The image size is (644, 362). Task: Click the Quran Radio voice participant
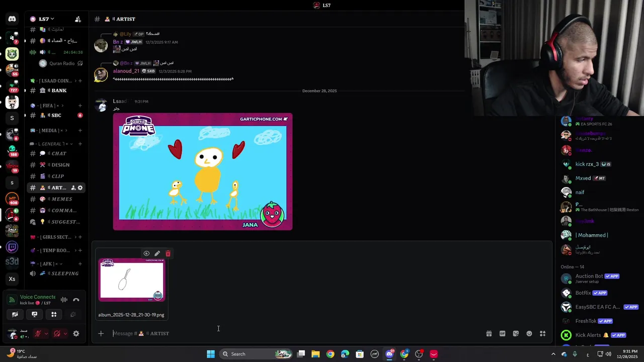tap(60, 63)
